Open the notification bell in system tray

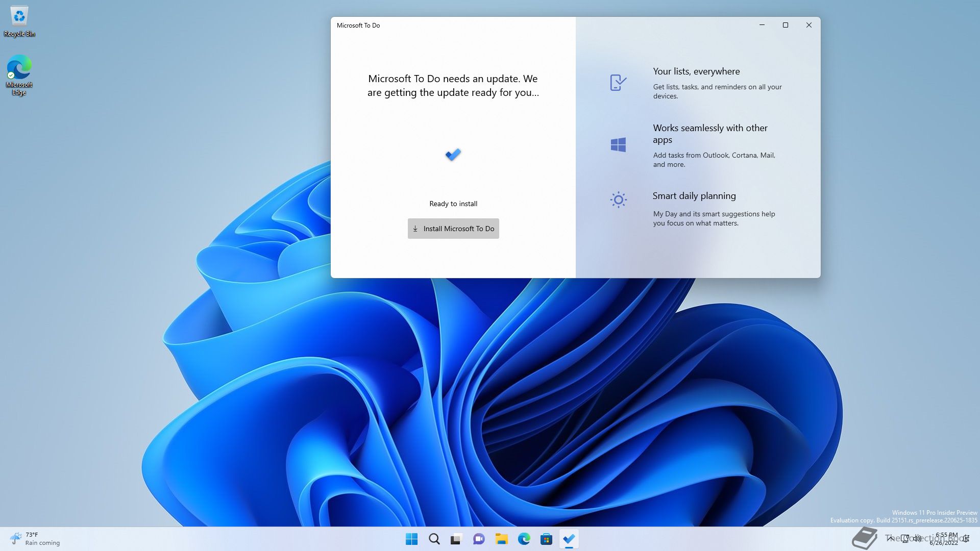pos(966,538)
